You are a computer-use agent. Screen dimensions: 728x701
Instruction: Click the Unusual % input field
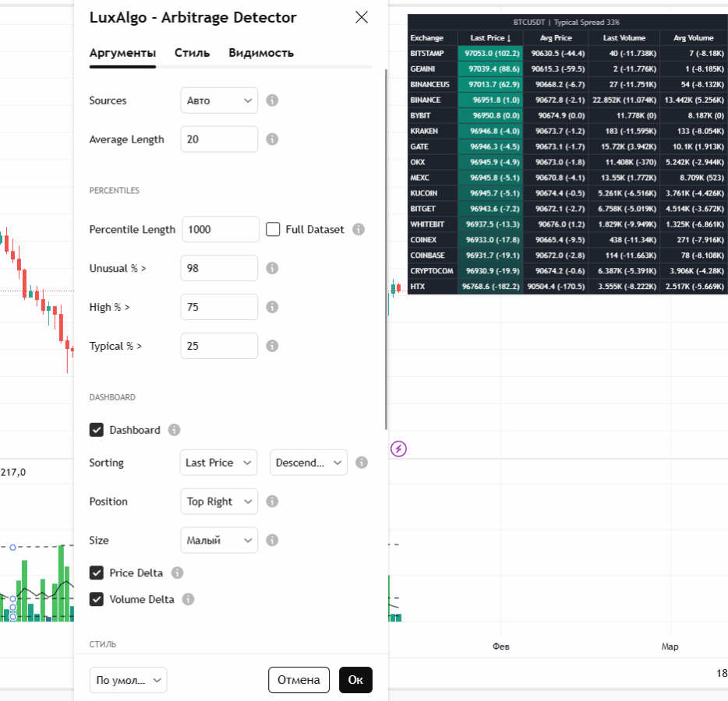[219, 268]
